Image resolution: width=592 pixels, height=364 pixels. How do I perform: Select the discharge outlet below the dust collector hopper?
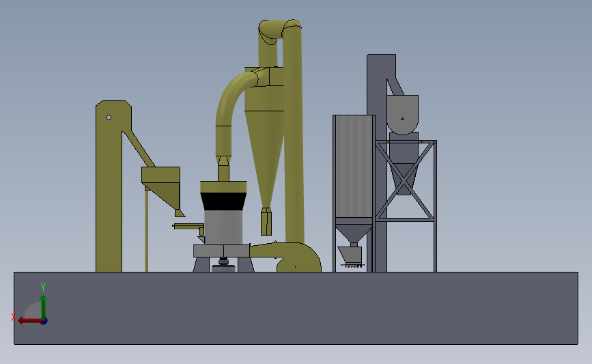point(351,256)
